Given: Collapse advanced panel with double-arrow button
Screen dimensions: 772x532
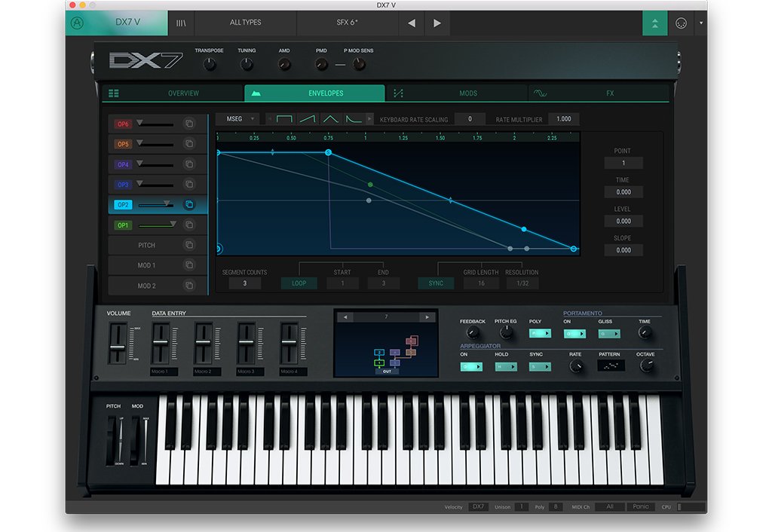Looking at the screenshot, I should coord(654,23).
